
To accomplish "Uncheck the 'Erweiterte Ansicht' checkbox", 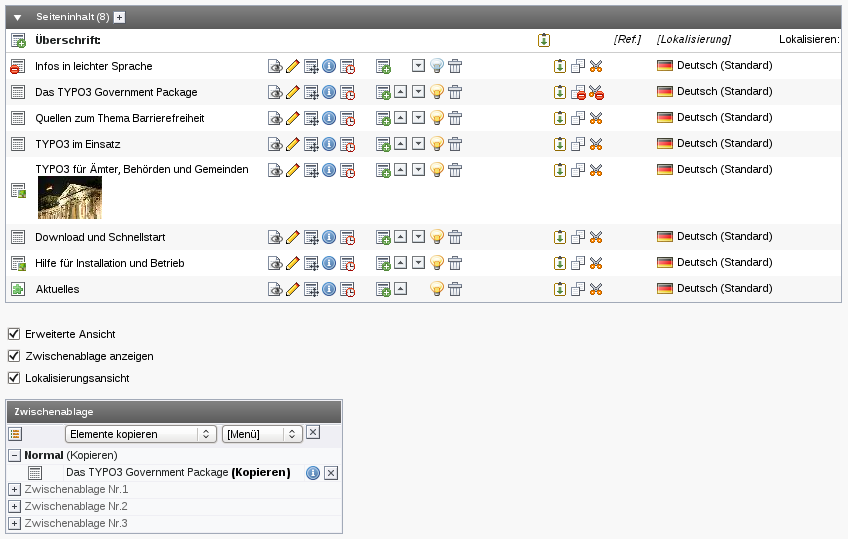I will (14, 333).
